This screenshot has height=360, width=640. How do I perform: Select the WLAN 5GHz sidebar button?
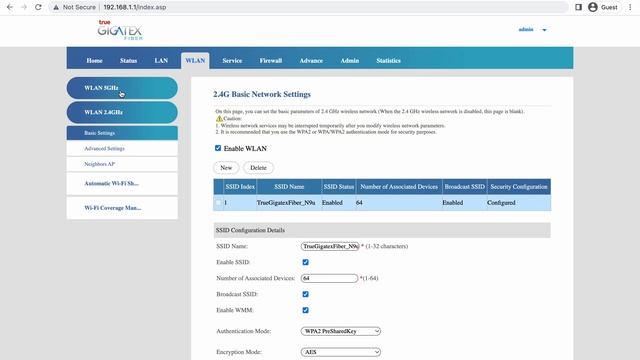point(122,88)
